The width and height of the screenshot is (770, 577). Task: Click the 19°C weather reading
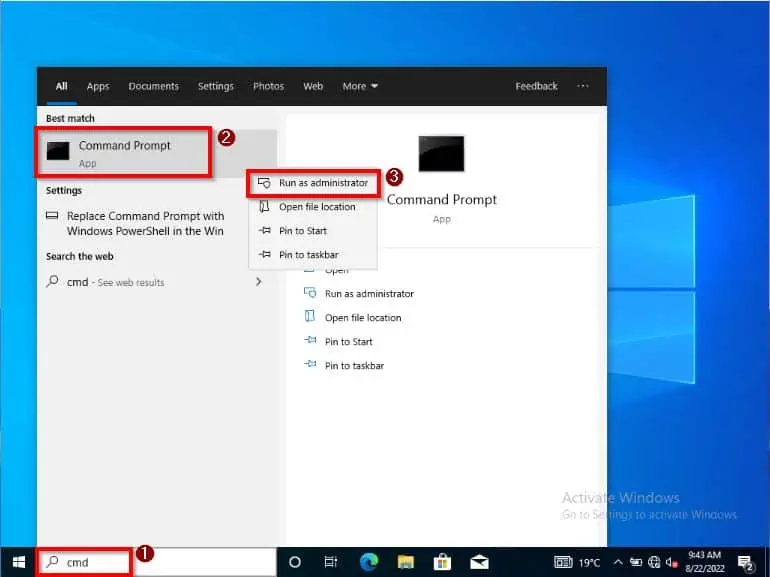pyautogui.click(x=589, y=563)
